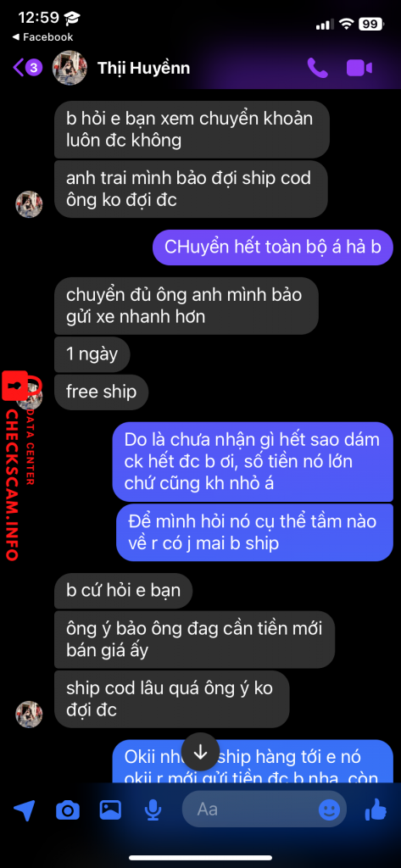This screenshot has width=401, height=868.
Task: Go back to the chats list
Action: 27,68
